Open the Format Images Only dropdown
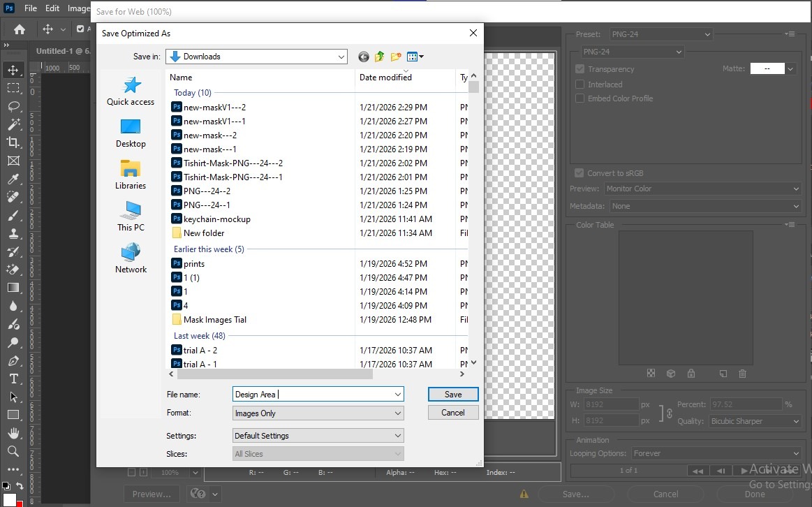 (318, 413)
